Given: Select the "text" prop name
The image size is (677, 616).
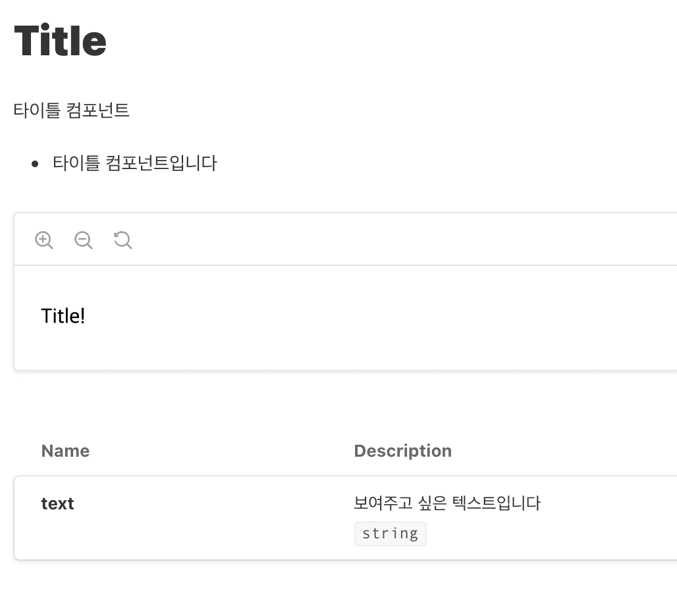Looking at the screenshot, I should pos(57,503).
